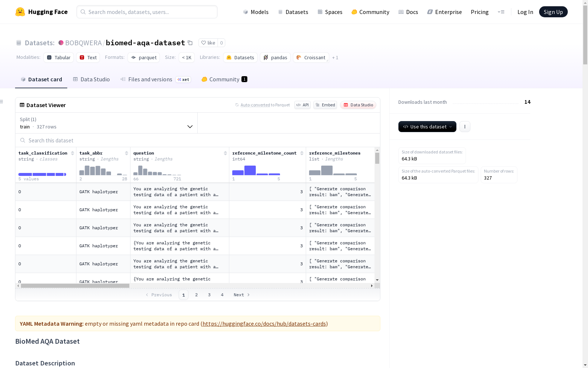This screenshot has height=368, width=588.
Task: Copy dataset name with the copy icon
Action: pos(190,43)
